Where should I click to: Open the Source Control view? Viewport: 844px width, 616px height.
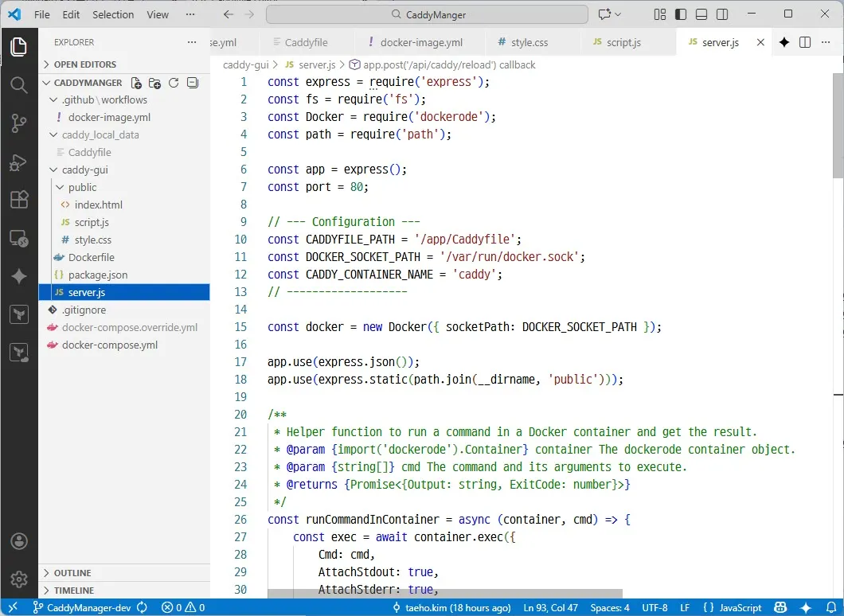click(x=19, y=123)
